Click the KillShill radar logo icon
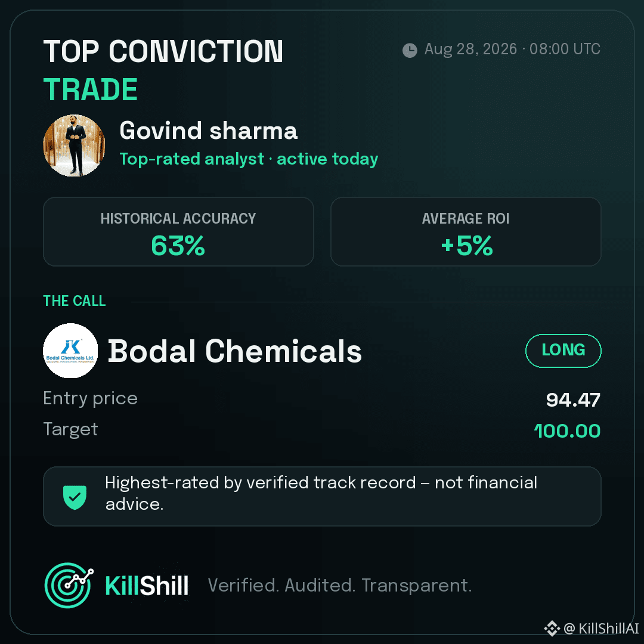This screenshot has width=644, height=644. coord(69,585)
